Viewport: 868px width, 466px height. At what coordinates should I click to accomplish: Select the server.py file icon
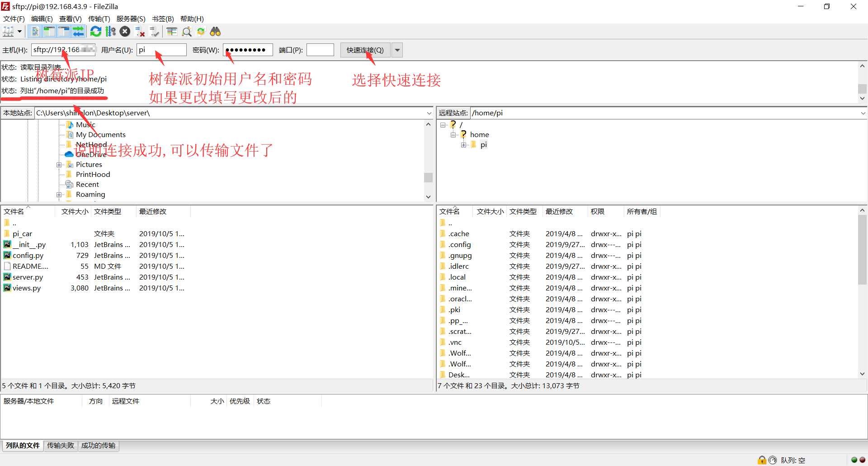click(x=7, y=277)
